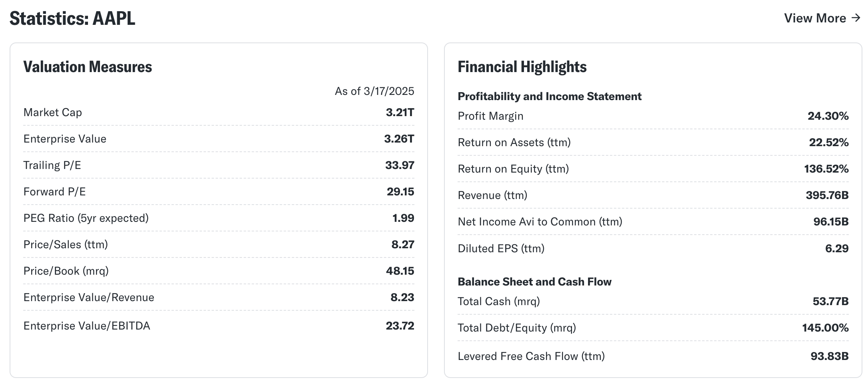This screenshot has width=868, height=382.
Task: Click the Enterprise Value/EBITDA label
Action: [x=87, y=326]
